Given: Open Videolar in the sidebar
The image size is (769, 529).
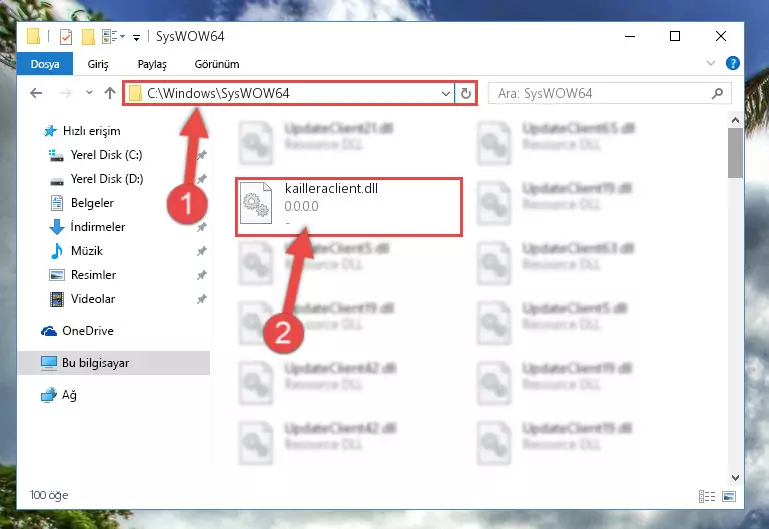Looking at the screenshot, I should [93, 299].
